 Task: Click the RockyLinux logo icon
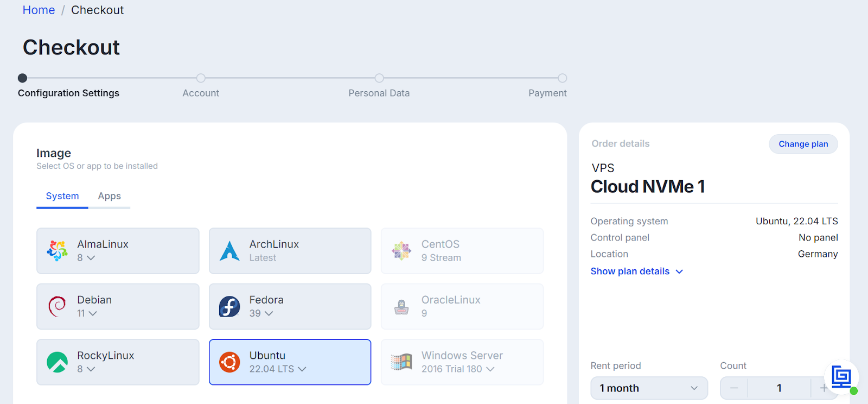[x=57, y=362]
